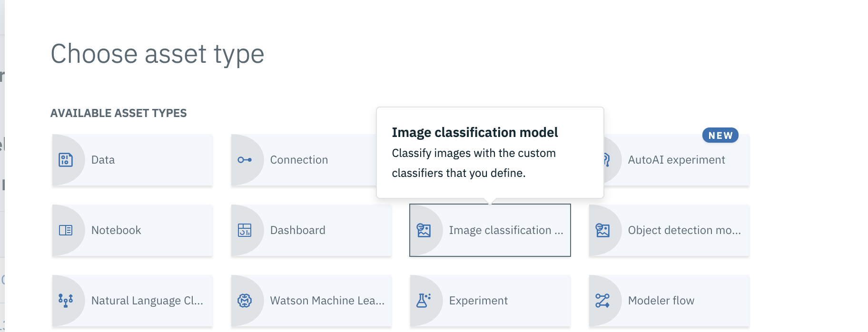The width and height of the screenshot is (868, 332).
Task: Click the Modeler flow icon
Action: tap(602, 301)
